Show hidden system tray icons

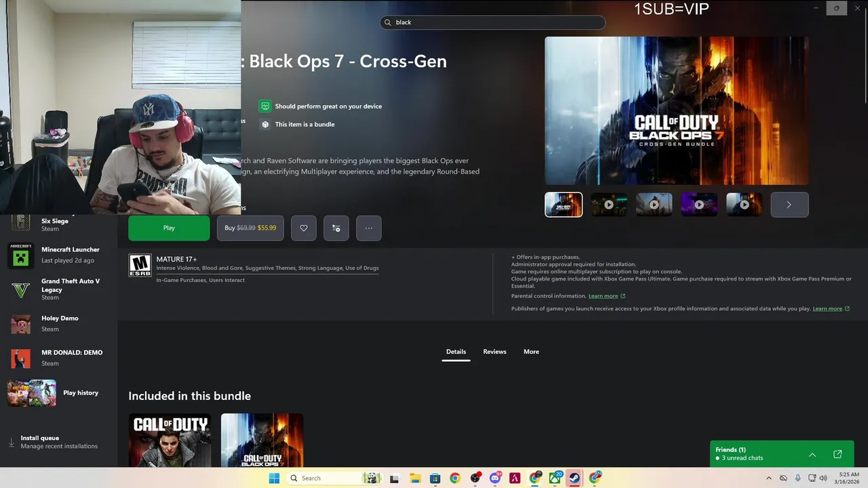pos(768,479)
